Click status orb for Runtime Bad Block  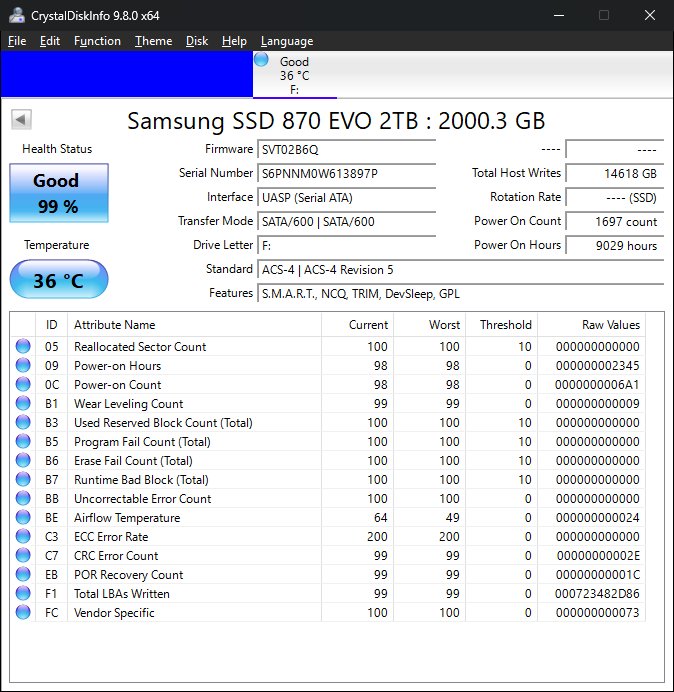(x=23, y=479)
